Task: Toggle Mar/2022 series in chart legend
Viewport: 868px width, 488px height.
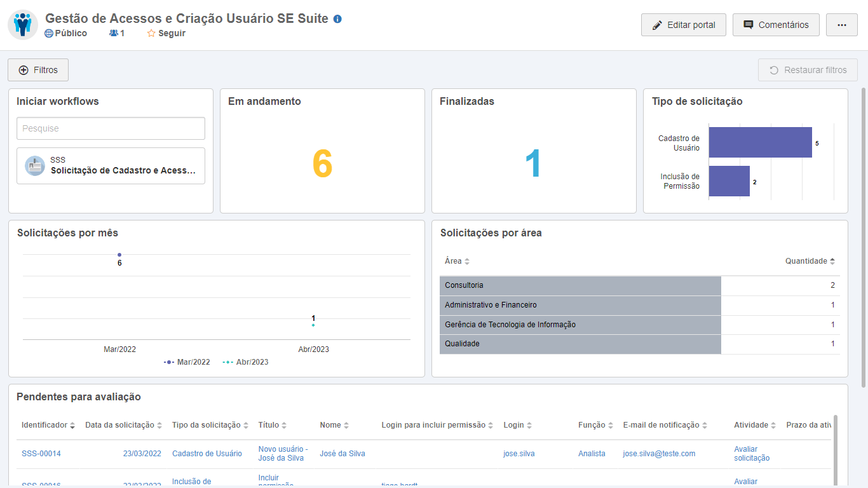Action: pos(187,362)
